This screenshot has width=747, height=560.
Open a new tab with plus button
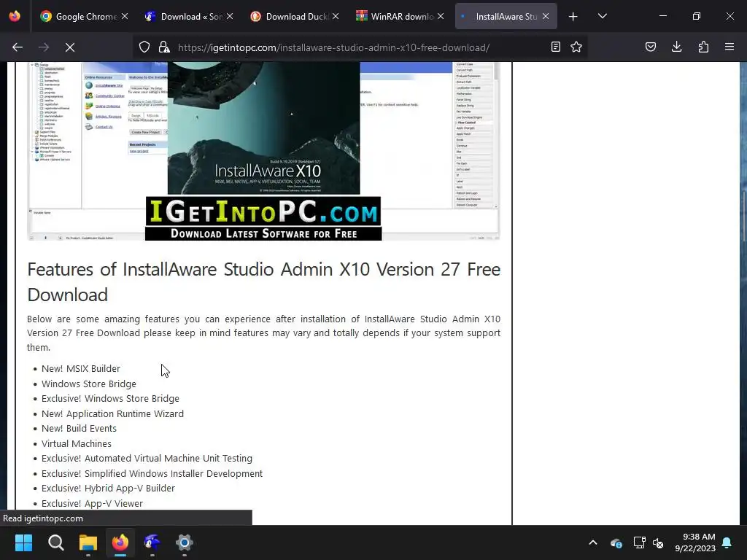pyautogui.click(x=573, y=17)
